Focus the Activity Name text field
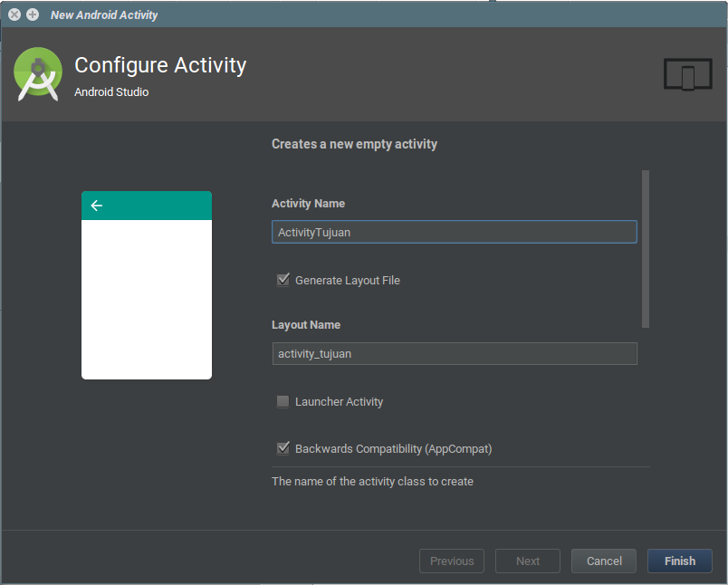Image resolution: width=728 pixels, height=585 pixels. click(454, 232)
